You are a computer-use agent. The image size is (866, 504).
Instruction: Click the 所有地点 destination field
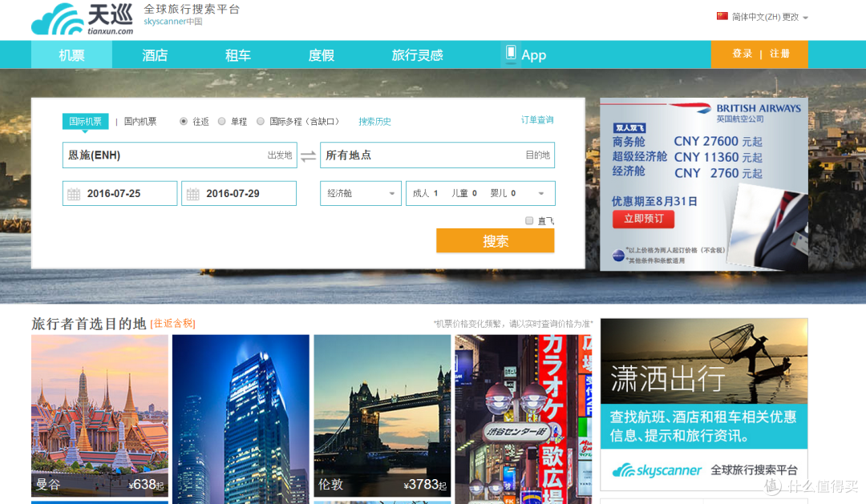pyautogui.click(x=438, y=155)
